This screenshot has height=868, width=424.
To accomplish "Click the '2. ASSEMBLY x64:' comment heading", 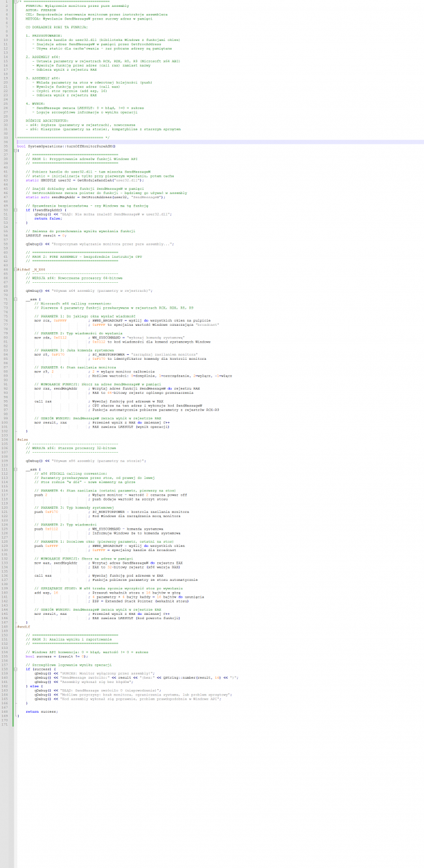I will click(x=43, y=57).
